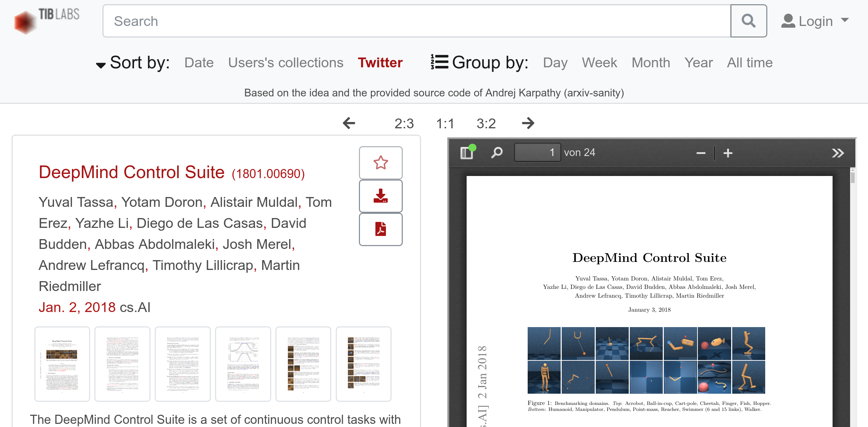This screenshot has width=868, height=427.
Task: Open the PDF viewer tools chevron menu
Action: tap(837, 153)
